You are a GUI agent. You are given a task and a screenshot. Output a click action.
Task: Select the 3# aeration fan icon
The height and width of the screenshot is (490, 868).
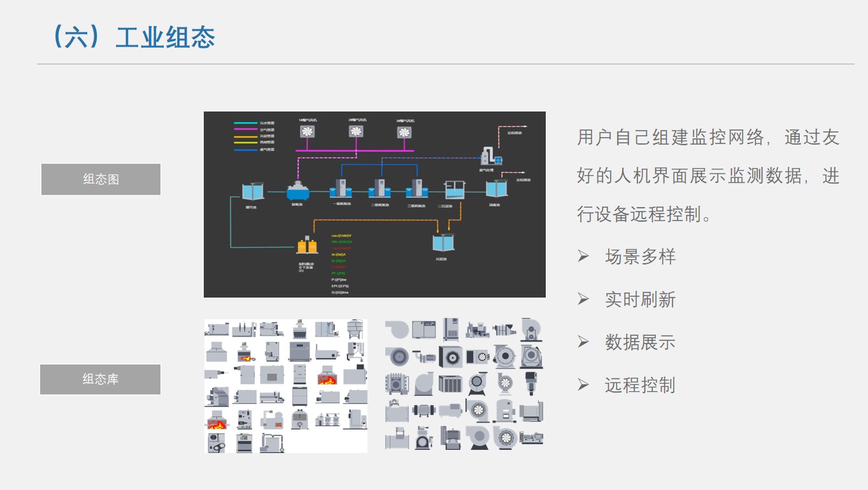404,132
